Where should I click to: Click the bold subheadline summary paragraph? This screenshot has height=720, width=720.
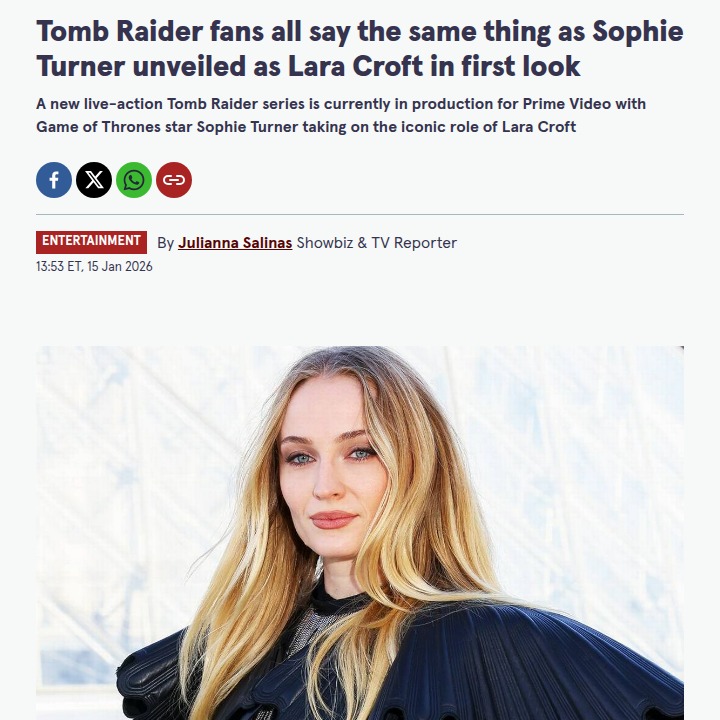tap(340, 116)
